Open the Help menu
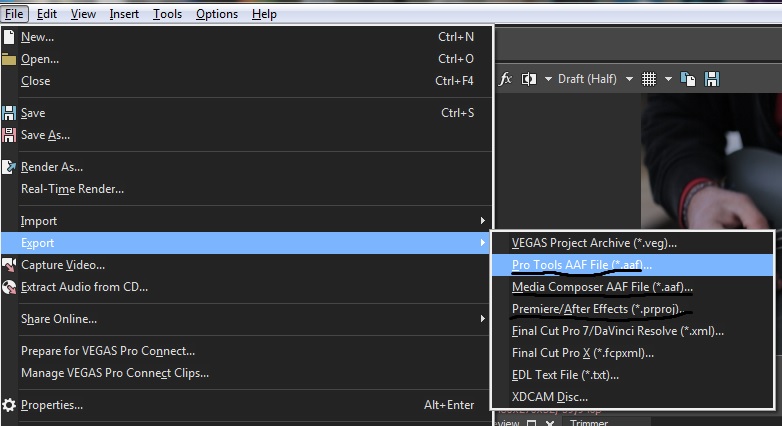This screenshot has height=426, width=782. pos(264,14)
